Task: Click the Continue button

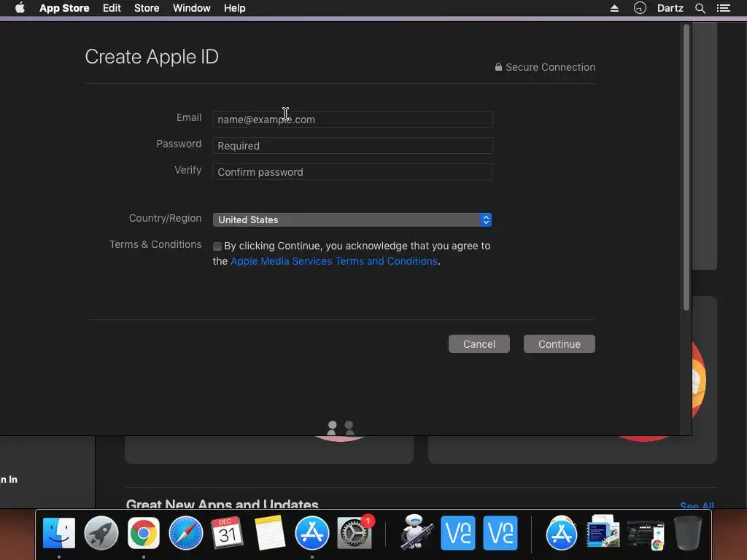Action: 560,344
